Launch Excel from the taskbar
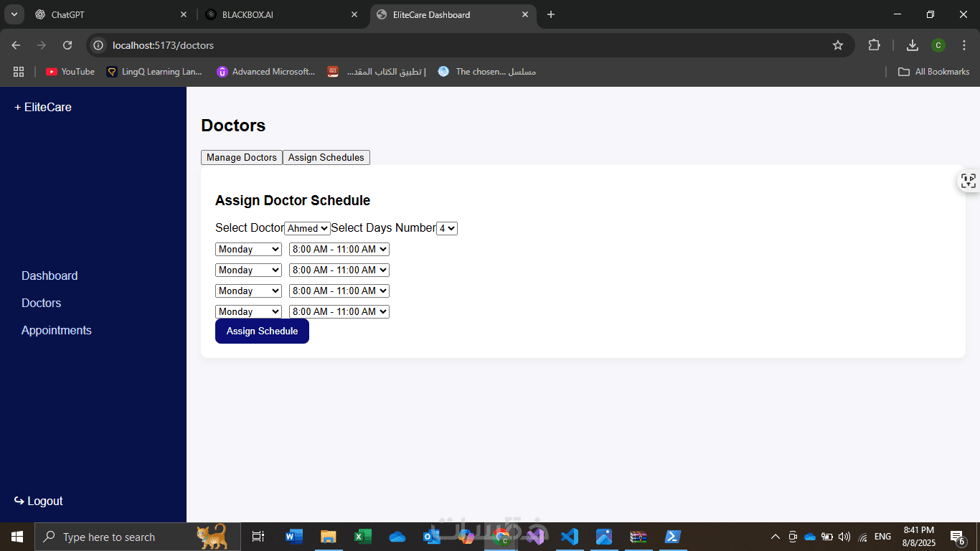This screenshot has width=980, height=551. pos(362,537)
